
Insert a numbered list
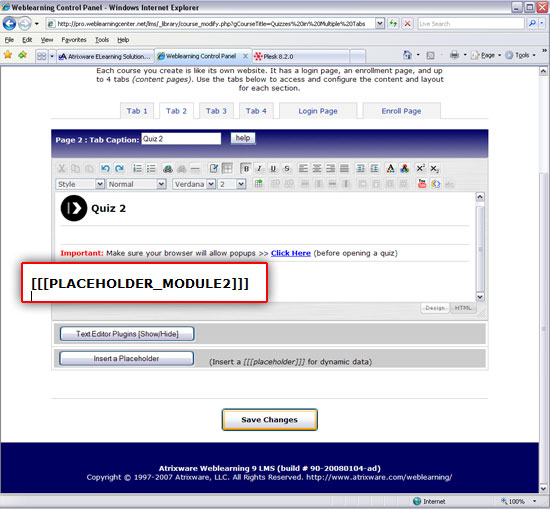point(137,169)
